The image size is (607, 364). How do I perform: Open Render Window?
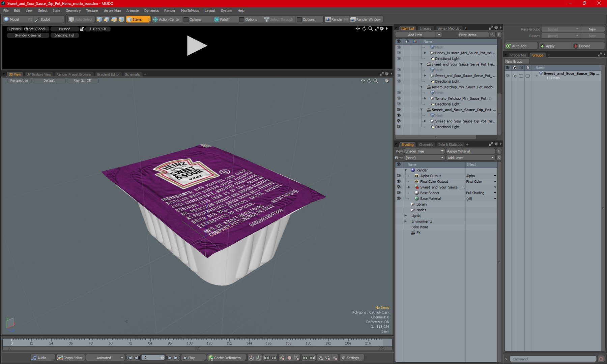(x=366, y=19)
